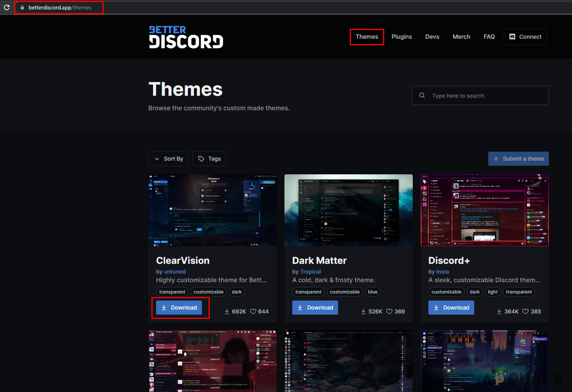Click the download count icon on Discord+

(x=499, y=311)
